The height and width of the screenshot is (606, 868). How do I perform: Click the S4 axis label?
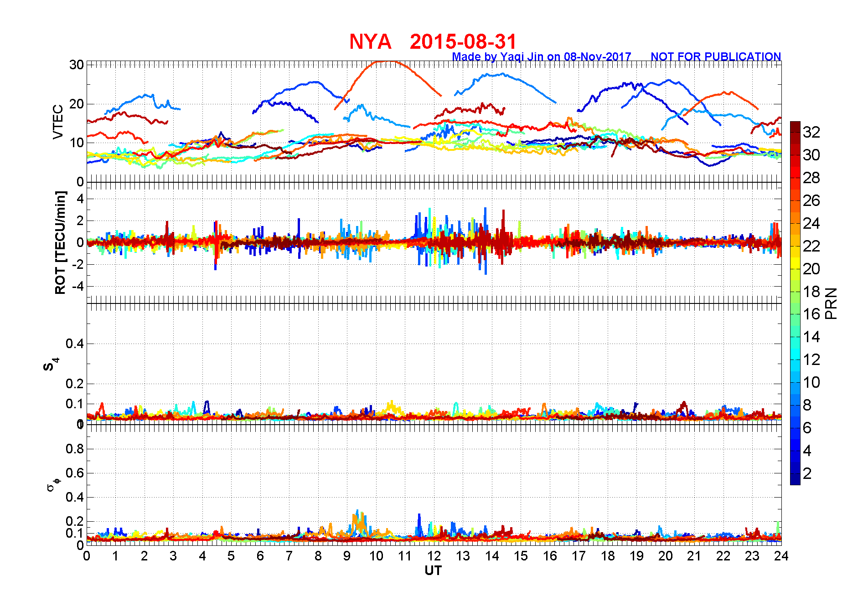coord(50,365)
